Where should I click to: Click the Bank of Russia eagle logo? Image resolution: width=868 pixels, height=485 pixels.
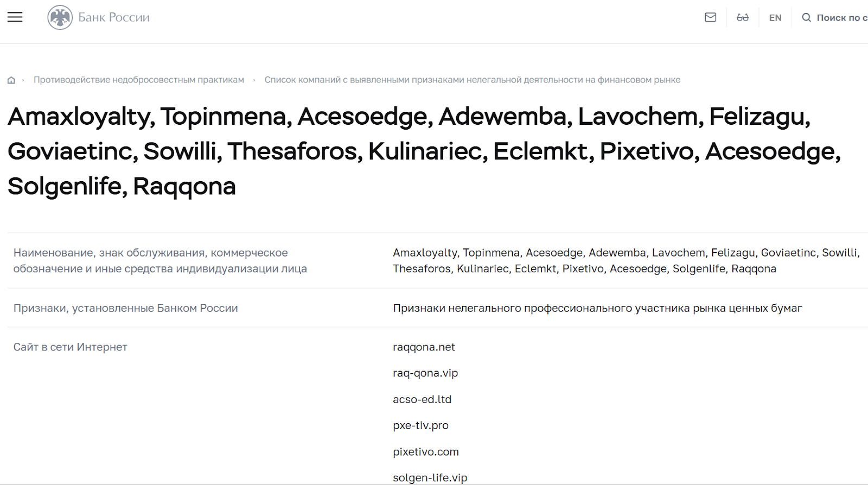pos(60,17)
